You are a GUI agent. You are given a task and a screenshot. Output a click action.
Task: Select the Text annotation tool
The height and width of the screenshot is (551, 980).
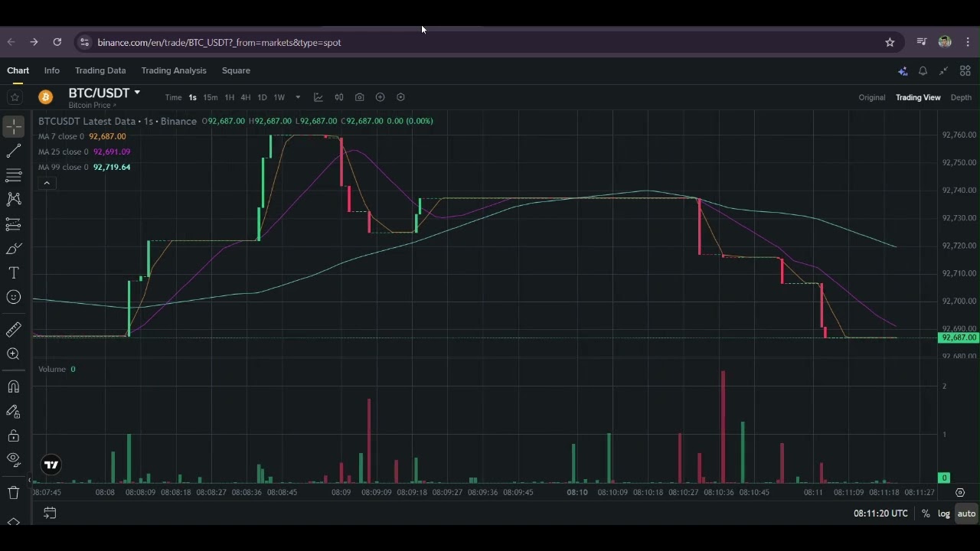click(14, 273)
